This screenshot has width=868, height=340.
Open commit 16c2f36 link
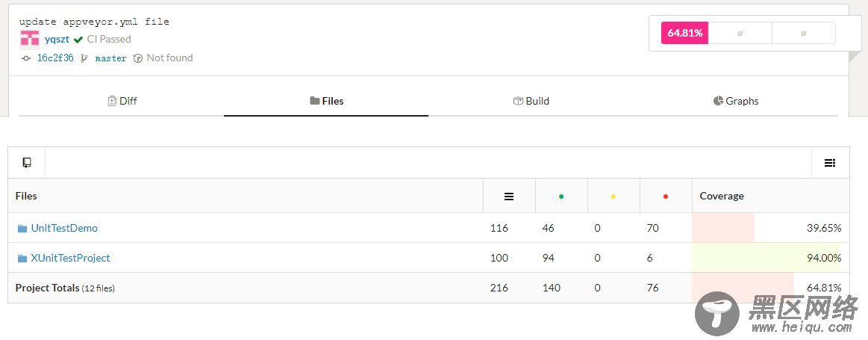55,58
